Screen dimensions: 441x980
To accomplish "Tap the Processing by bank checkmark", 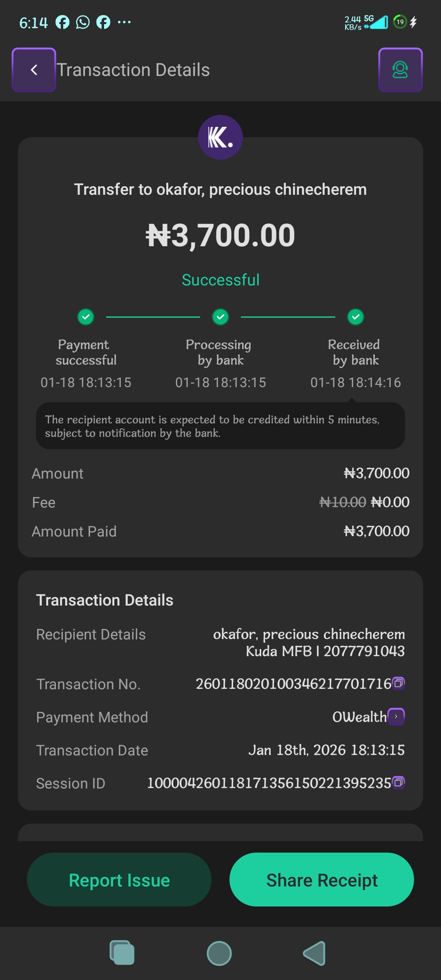I will tap(220, 317).
